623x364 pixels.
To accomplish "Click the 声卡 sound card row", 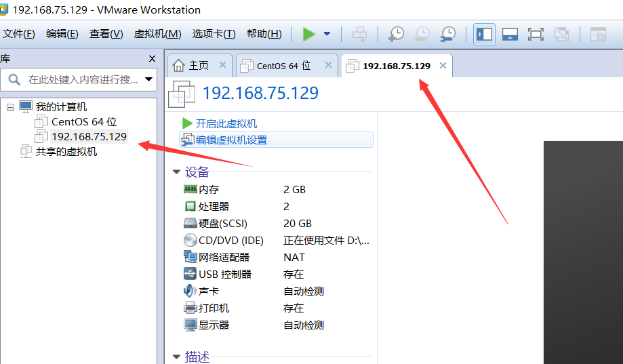I will [276, 291].
